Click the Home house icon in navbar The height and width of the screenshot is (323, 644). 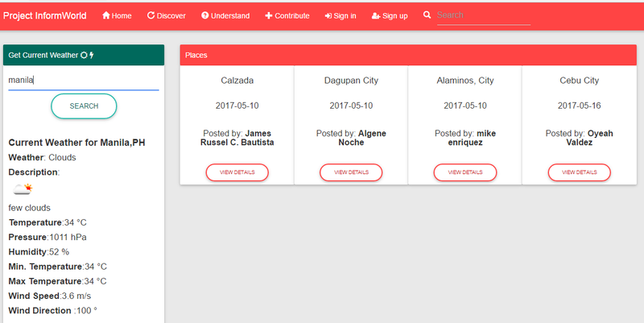106,16
